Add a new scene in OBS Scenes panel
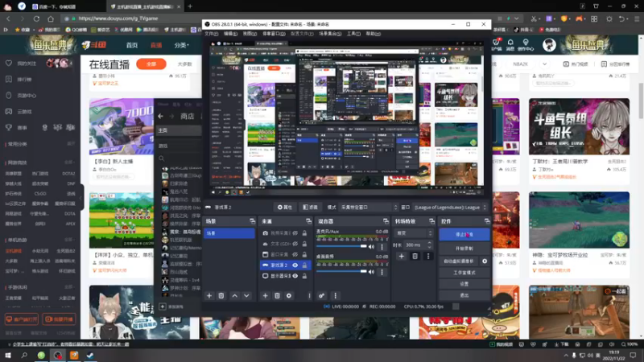644x362 pixels. pos(209,295)
